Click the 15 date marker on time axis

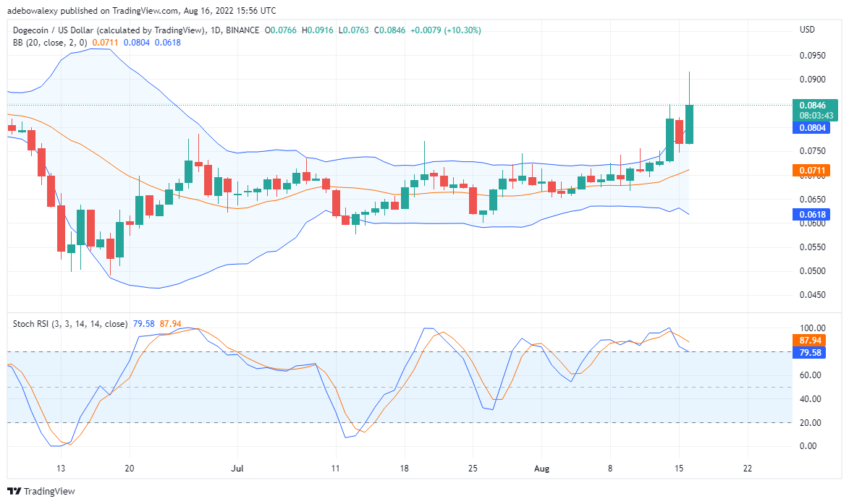[x=679, y=469]
